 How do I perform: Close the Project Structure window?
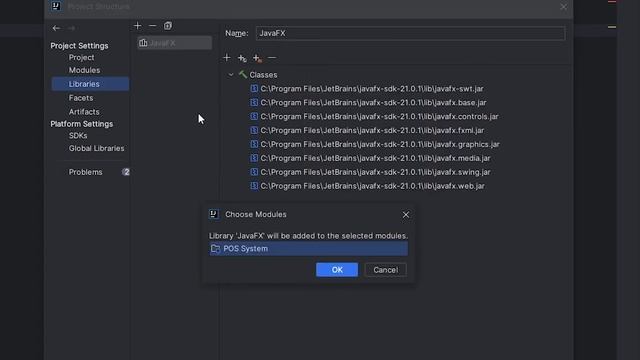pyautogui.click(x=564, y=7)
